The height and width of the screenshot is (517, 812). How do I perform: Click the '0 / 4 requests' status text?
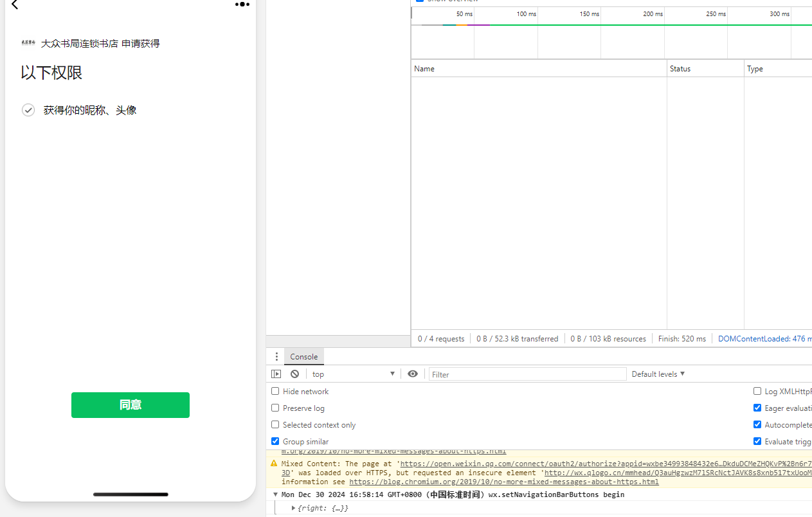(441, 339)
